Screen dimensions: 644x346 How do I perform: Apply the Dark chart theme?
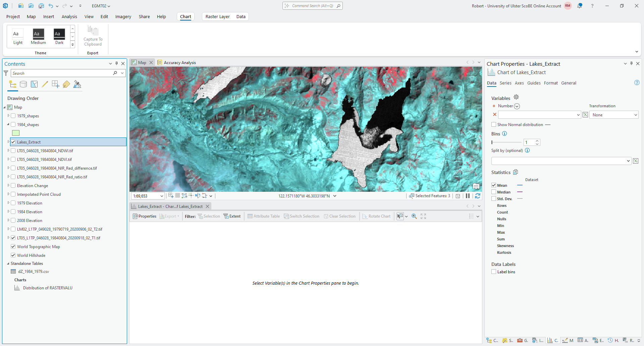(59, 37)
